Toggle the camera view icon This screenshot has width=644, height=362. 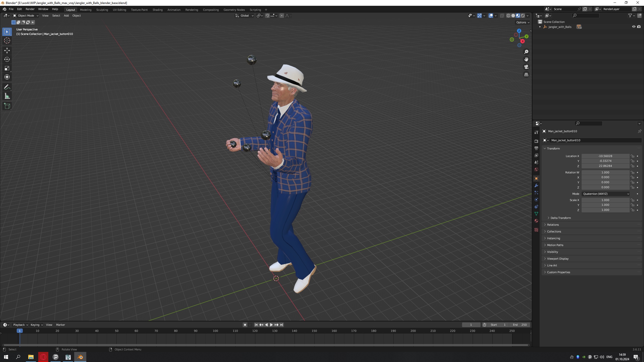pyautogui.click(x=526, y=67)
